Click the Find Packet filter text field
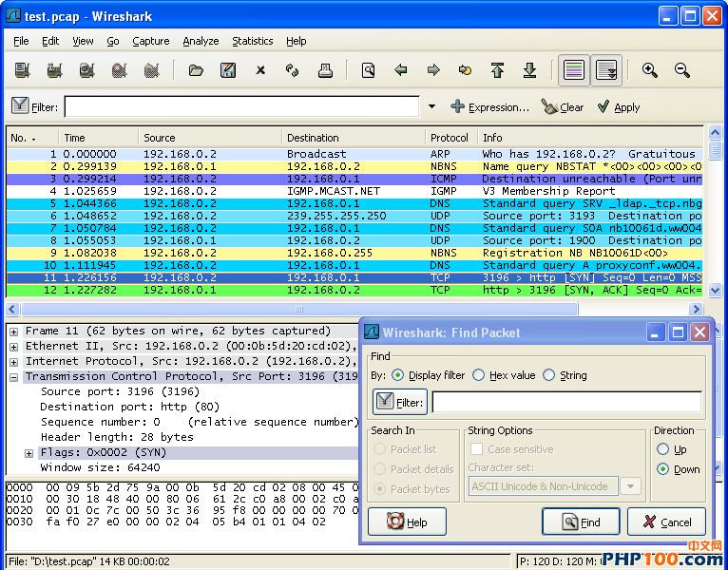 point(566,402)
